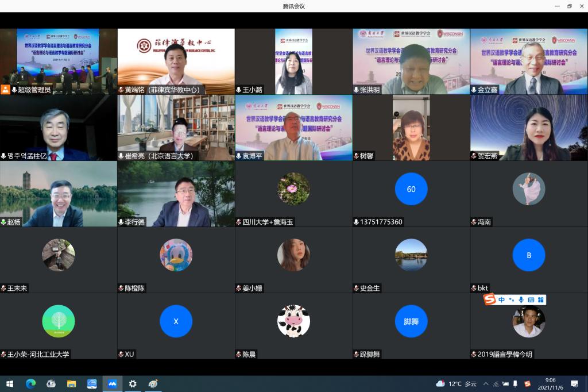Open File Explorer from the taskbar
This screenshot has height=392, width=588.
pyautogui.click(x=71, y=383)
